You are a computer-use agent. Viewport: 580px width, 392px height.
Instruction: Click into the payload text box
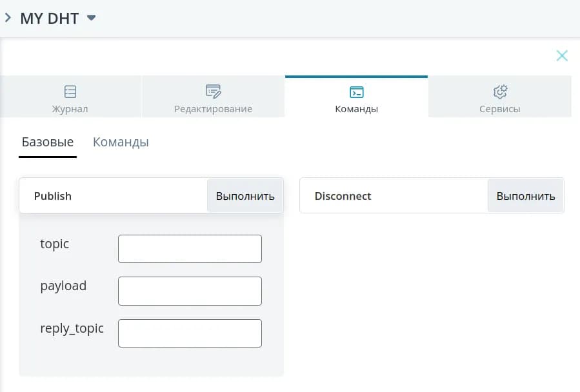(190, 291)
